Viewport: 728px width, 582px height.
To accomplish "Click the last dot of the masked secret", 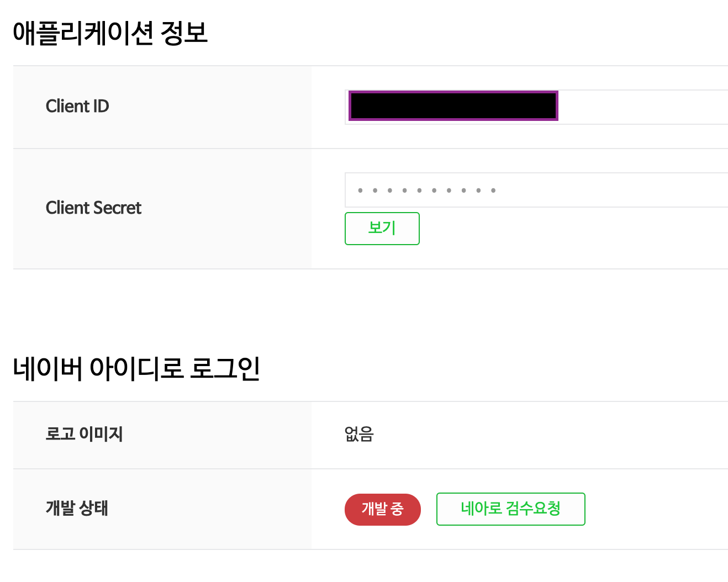I will [x=493, y=191].
